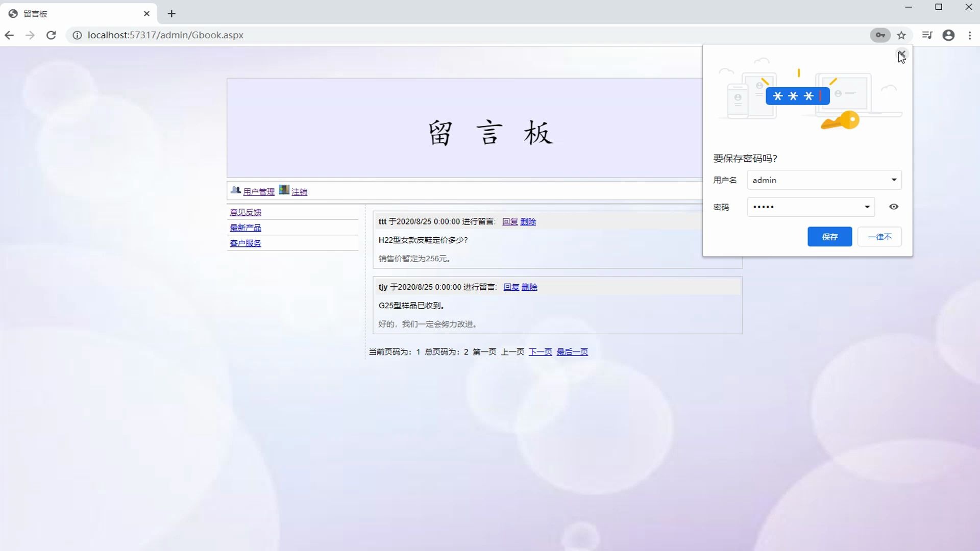
Task: Click the message text G25型样品已收到。
Action: (412, 306)
